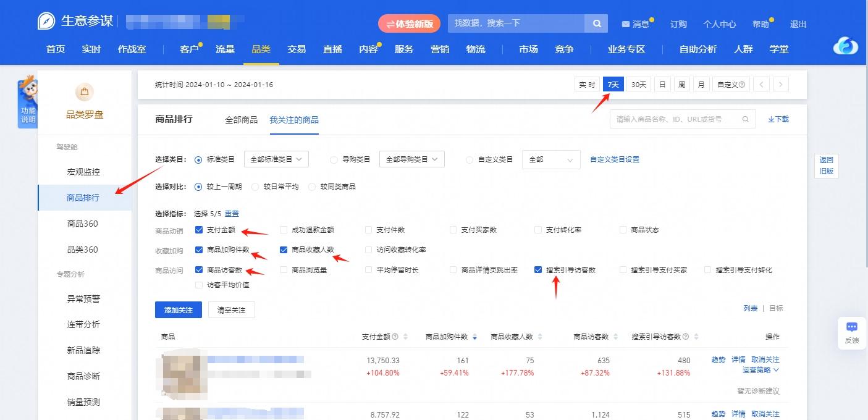The width and height of the screenshot is (868, 420).
Task: Open the 市场 menu in top navigation
Action: 528,49
